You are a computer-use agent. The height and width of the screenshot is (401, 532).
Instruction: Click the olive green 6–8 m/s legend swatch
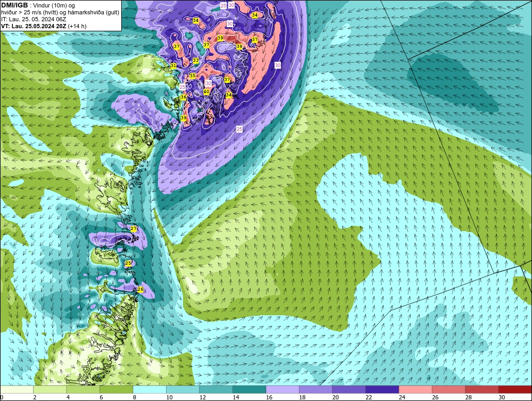click(x=117, y=389)
